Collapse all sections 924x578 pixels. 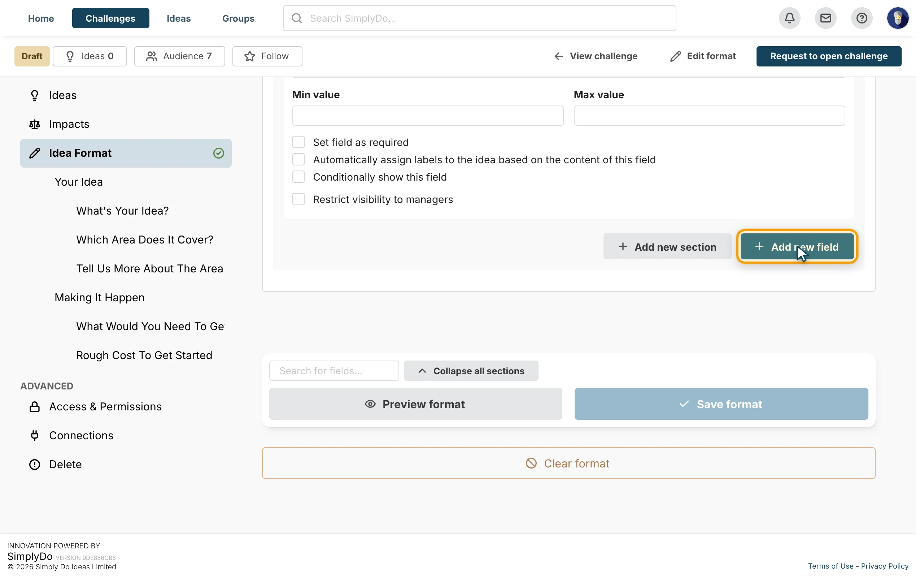point(471,371)
